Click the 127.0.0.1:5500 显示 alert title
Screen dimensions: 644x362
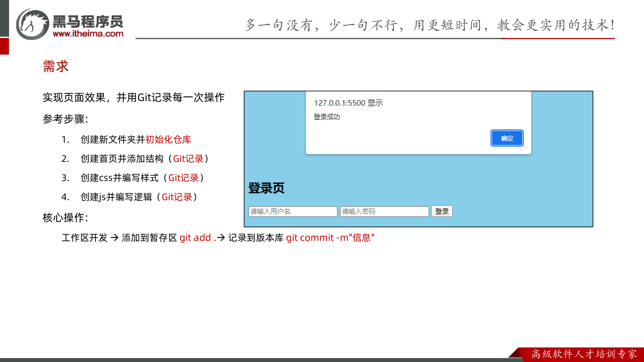pos(348,103)
